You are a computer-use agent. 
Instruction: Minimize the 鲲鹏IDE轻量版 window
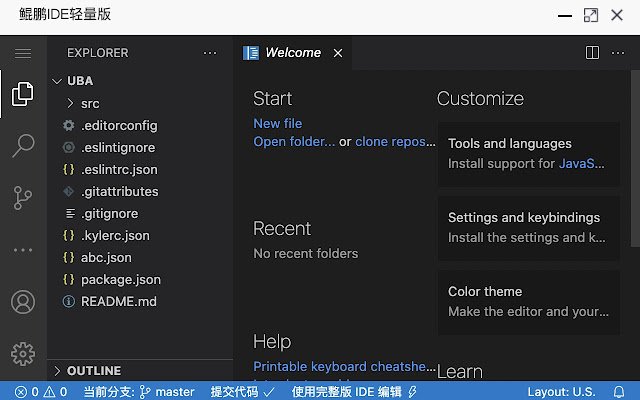pos(565,16)
